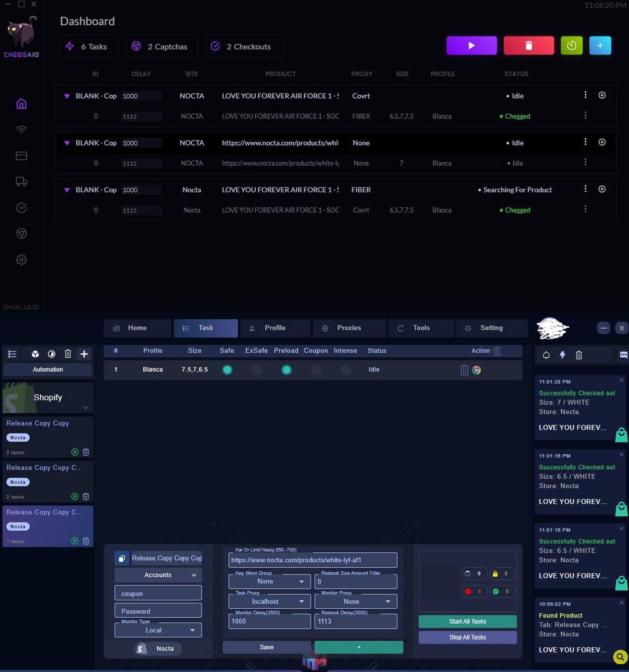
Task: Click the red delete-all trash button
Action: pos(529,45)
